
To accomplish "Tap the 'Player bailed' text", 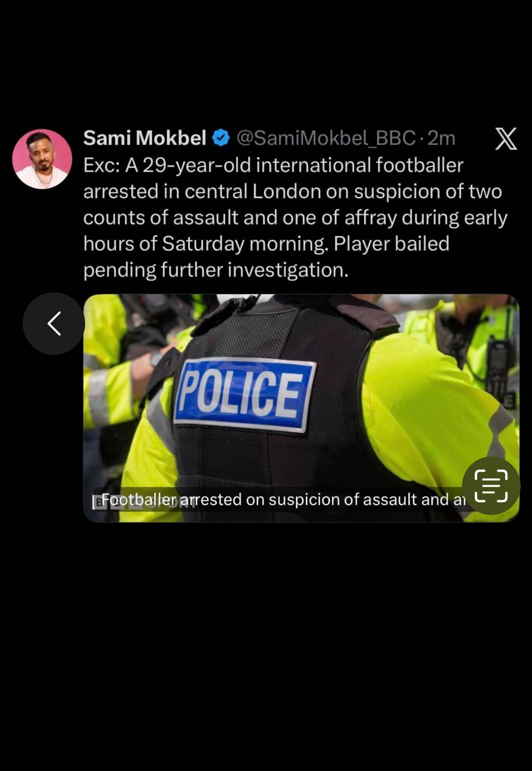I will click(392, 244).
